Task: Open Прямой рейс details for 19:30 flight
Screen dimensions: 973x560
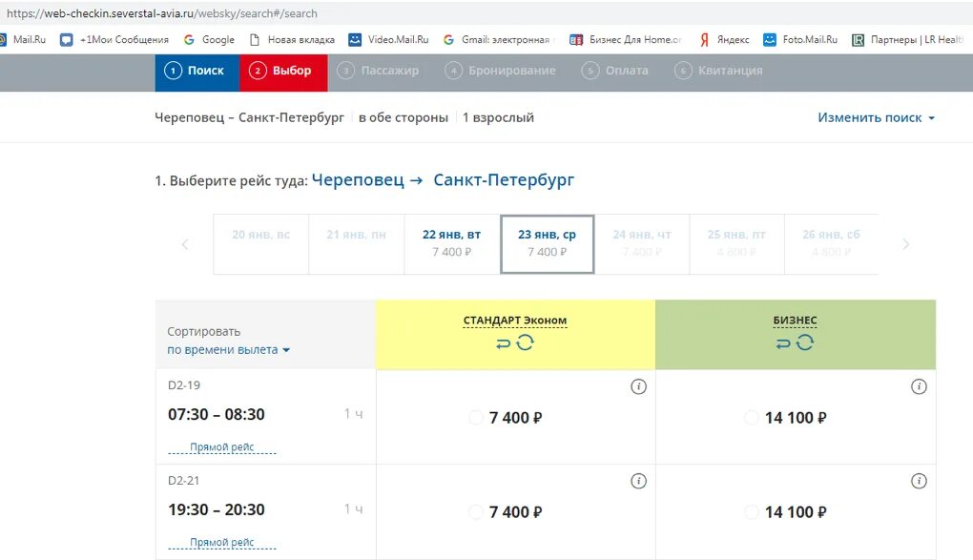Action: pyautogui.click(x=222, y=542)
